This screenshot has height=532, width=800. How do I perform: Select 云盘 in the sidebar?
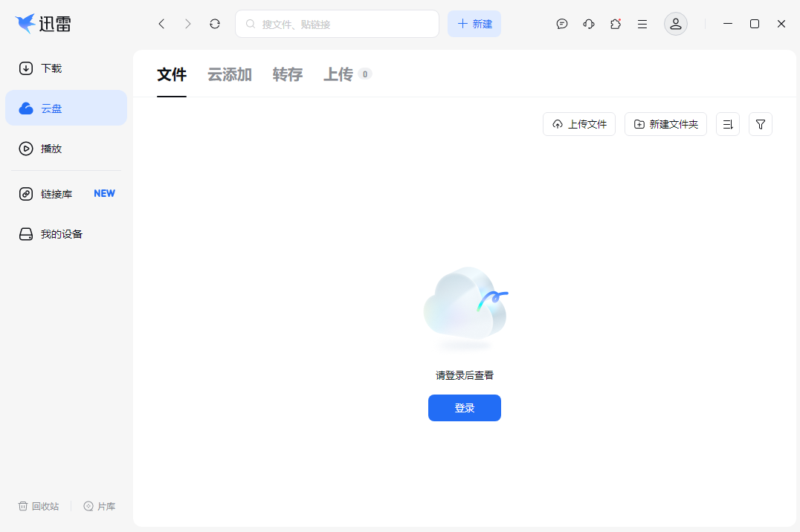tap(66, 108)
